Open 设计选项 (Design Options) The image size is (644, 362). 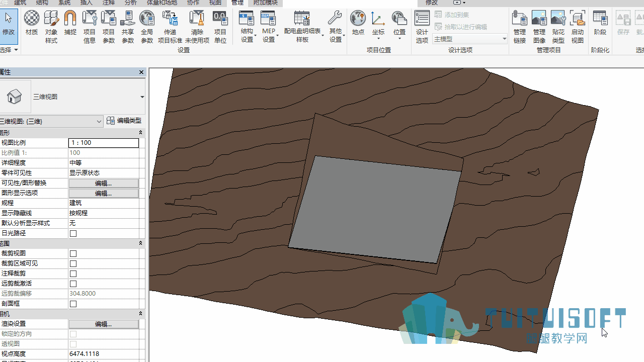tap(422, 27)
